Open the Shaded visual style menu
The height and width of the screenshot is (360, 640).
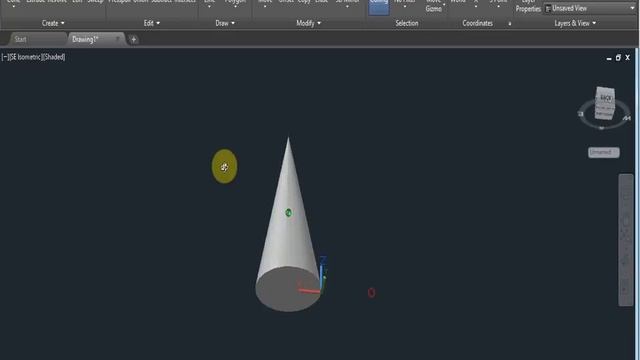(x=53, y=57)
